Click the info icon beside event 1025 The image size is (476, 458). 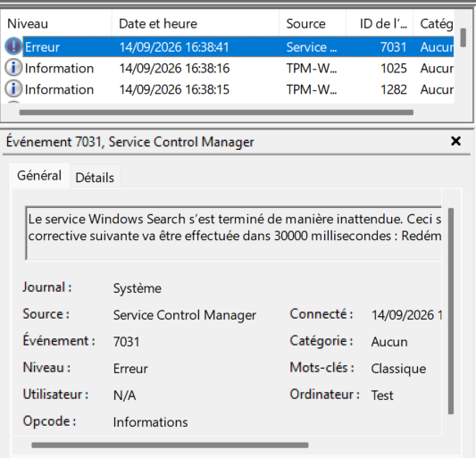[13, 67]
